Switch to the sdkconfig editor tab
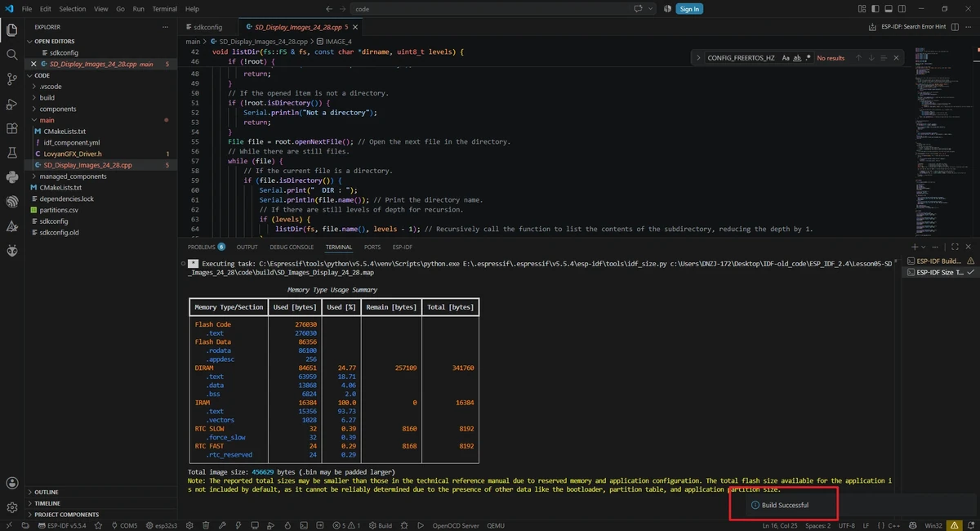Viewport: 980px width, 531px height. [207, 27]
